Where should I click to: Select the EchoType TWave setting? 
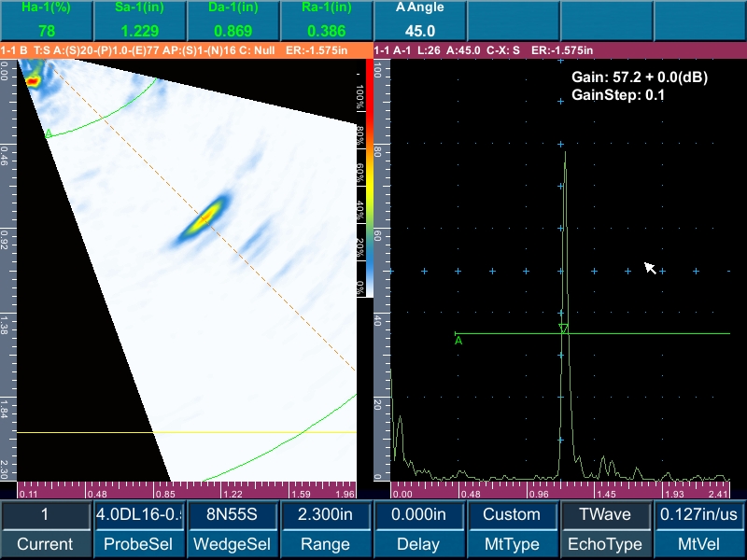click(x=605, y=514)
